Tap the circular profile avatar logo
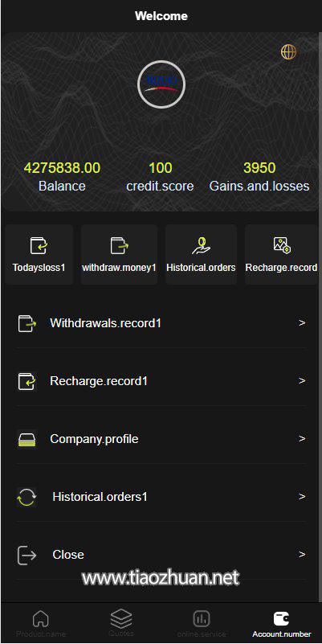The width and height of the screenshot is (322, 644). pos(161,84)
